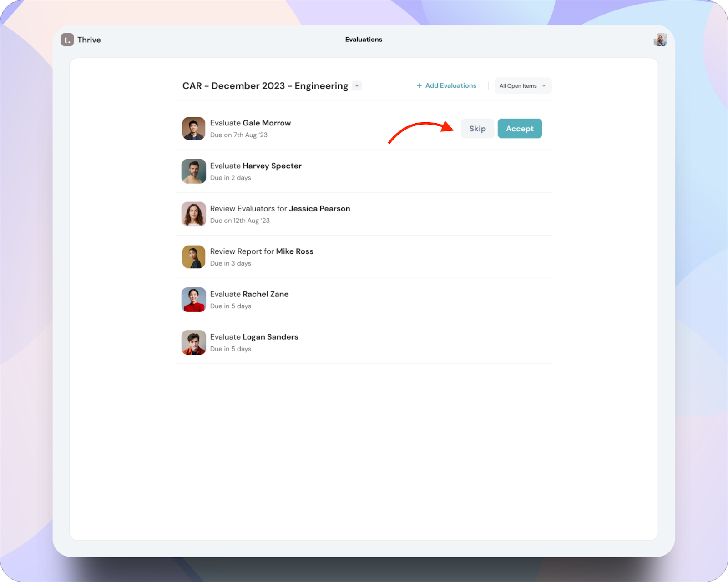Select Mike Ross's profile photo
This screenshot has height=582, width=728.
194,257
